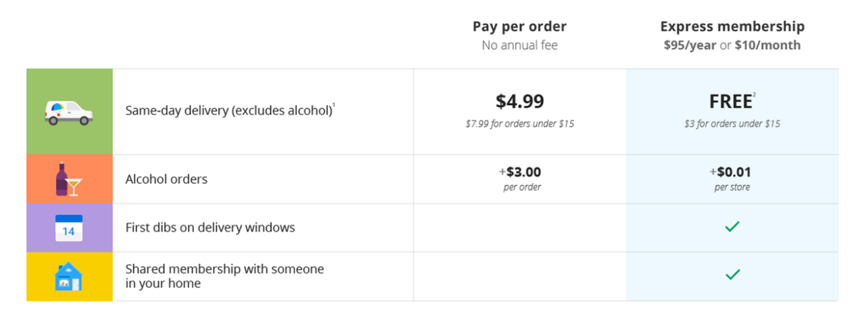Click First dibs on delivery windows text

[x=210, y=228]
